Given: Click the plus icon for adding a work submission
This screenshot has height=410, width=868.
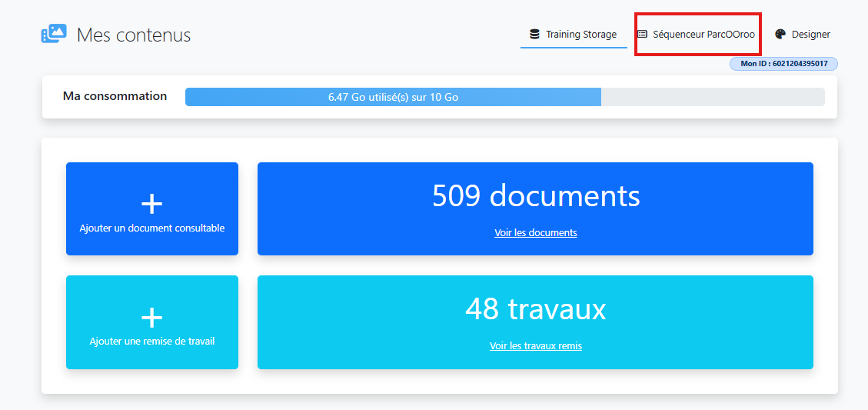Looking at the screenshot, I should pos(151,318).
